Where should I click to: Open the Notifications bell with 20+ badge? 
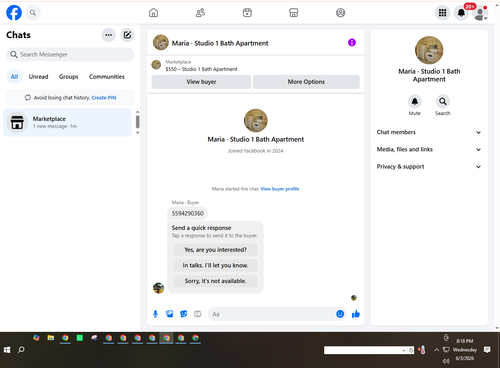point(462,13)
